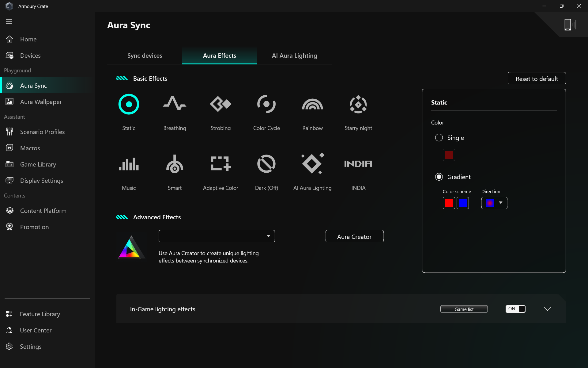Viewport: 588px width, 368px height.
Task: Click the Basic Effects section heading
Action: [x=150, y=79]
